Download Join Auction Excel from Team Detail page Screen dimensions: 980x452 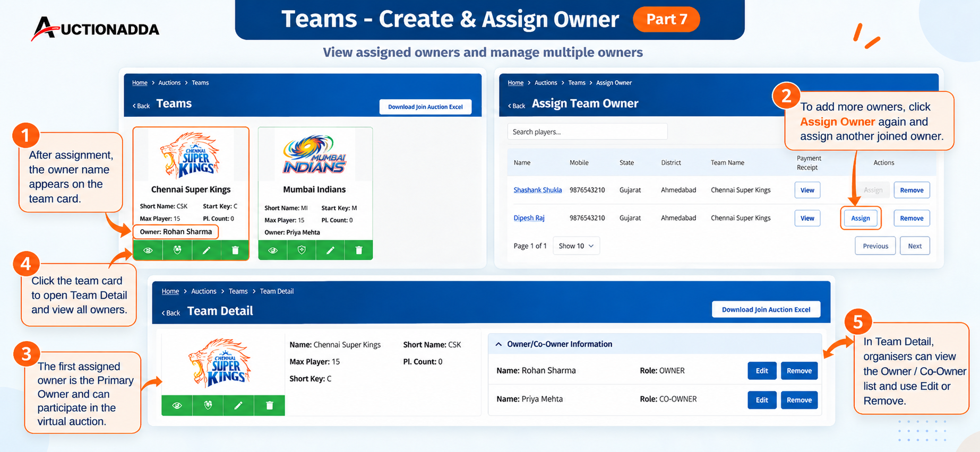click(766, 309)
